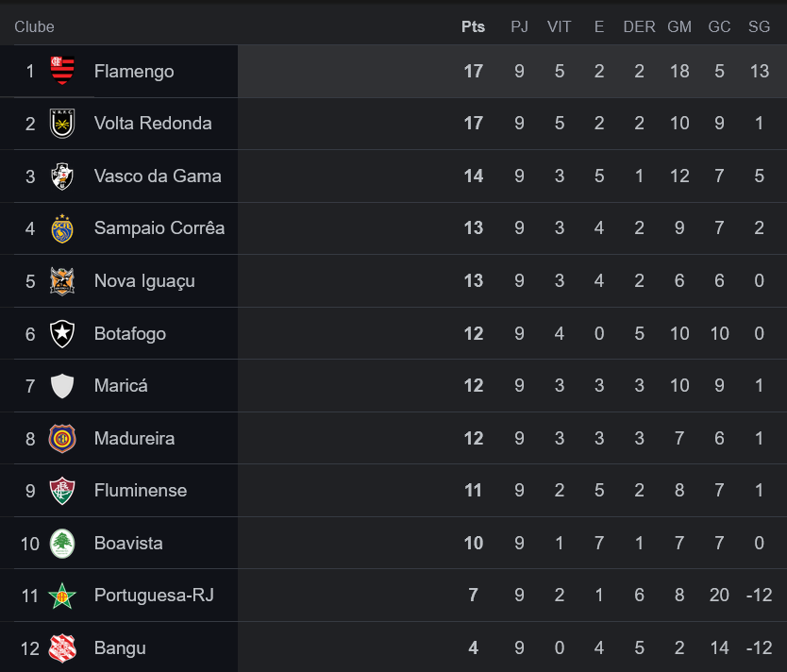Open the Botafogo team link

pos(130,334)
